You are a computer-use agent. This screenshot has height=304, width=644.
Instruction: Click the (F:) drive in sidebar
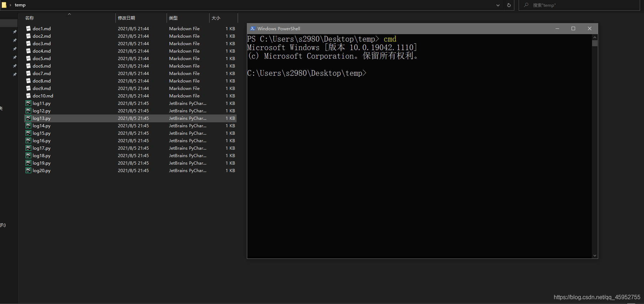pyautogui.click(x=3, y=225)
